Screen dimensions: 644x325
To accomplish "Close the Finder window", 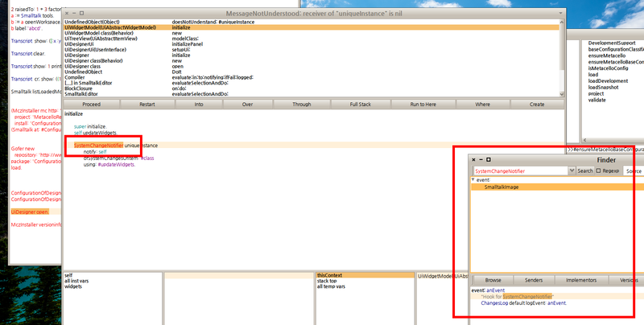I will click(473, 160).
